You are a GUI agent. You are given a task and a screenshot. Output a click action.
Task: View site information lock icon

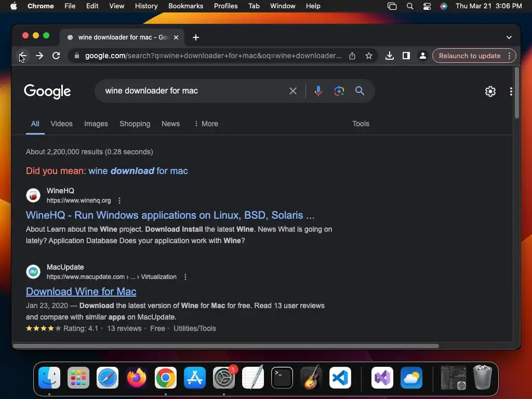pyautogui.click(x=77, y=56)
